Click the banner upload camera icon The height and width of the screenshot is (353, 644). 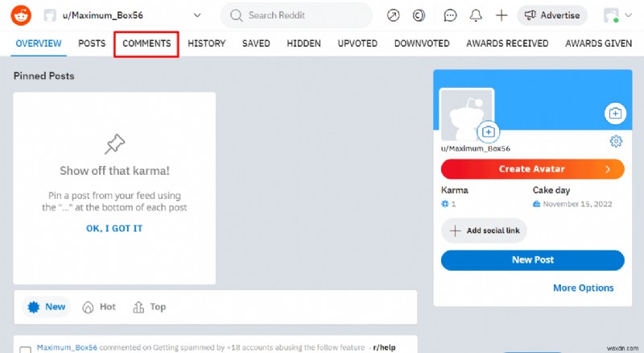[x=615, y=113]
